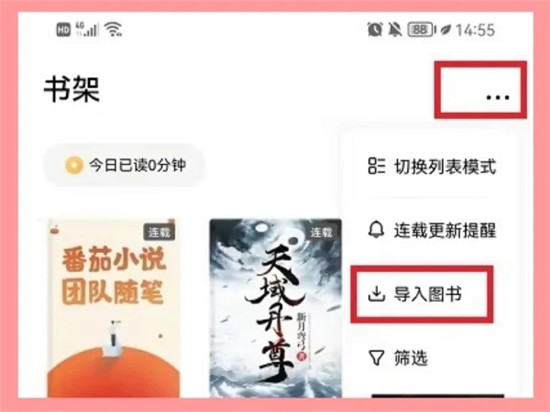Tap 连载 badge on 天域丹尊 cover
550x412 pixels.
click(x=321, y=232)
